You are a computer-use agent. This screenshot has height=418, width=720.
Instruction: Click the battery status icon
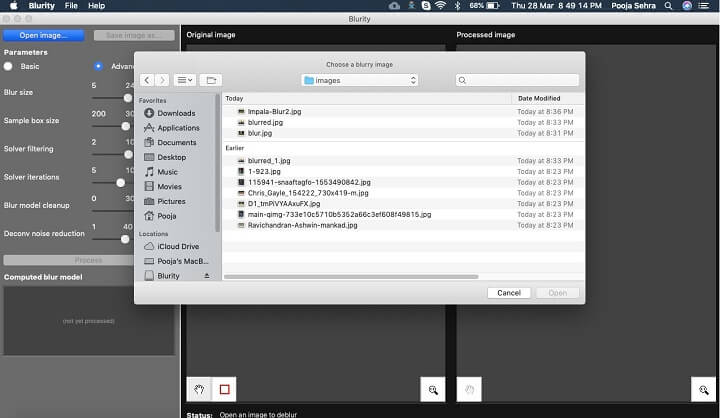[493, 6]
